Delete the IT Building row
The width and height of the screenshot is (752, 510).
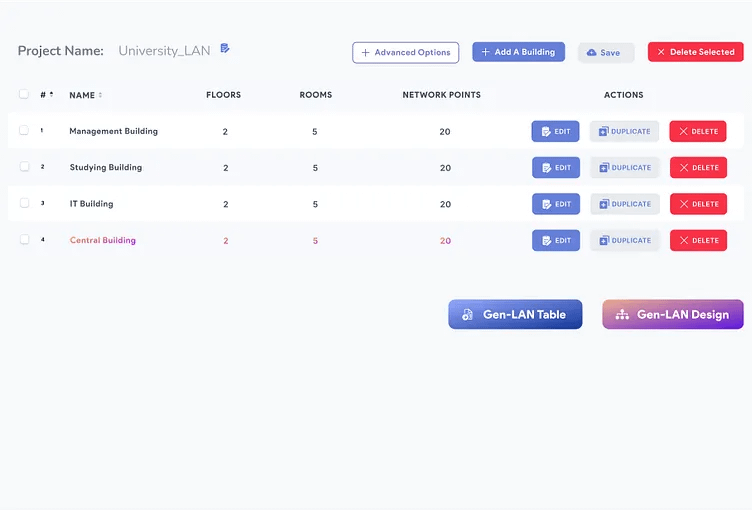coord(698,204)
